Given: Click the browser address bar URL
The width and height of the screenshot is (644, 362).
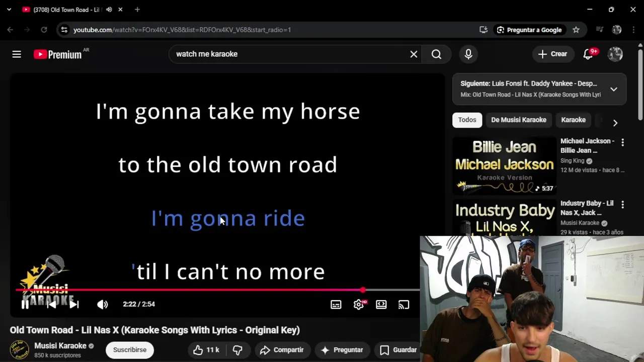Looking at the screenshot, I should (x=182, y=30).
